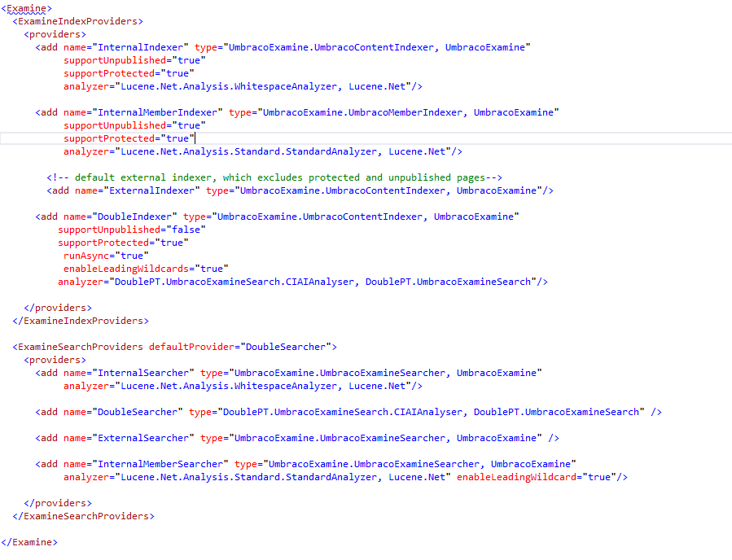Click the defaultProvider="DoubleSearcher" attribute
Image resolution: width=732 pixels, height=560 pixels.
click(x=240, y=348)
